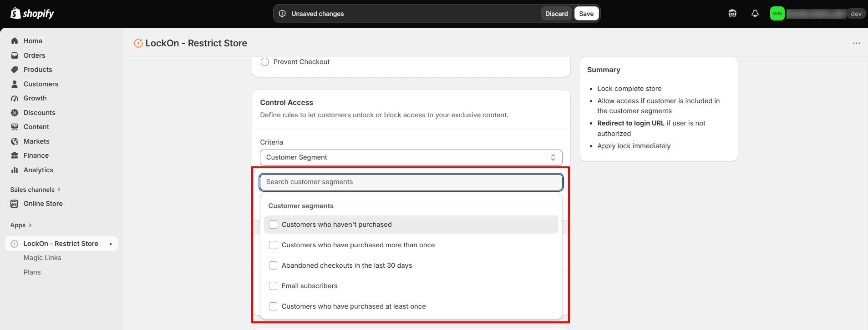Click the green MRU store avatar
Viewport: 868px width, 330px height.
(x=777, y=14)
